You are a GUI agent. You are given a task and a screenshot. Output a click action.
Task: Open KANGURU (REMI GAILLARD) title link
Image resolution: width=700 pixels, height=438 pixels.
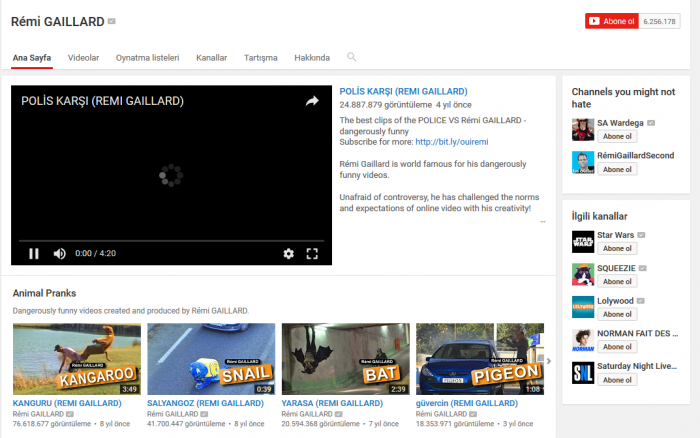click(67, 403)
